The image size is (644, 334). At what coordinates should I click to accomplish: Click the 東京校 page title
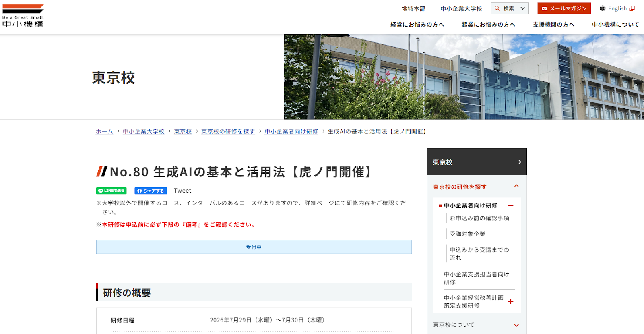pyautogui.click(x=114, y=77)
